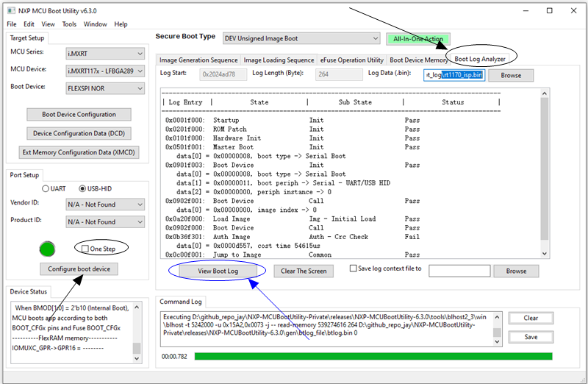Click the green connection status LED

coord(48,249)
